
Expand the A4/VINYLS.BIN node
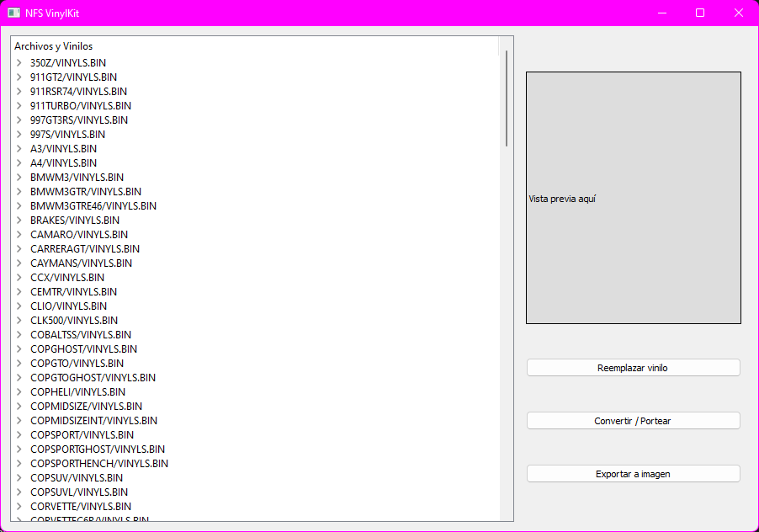point(19,162)
